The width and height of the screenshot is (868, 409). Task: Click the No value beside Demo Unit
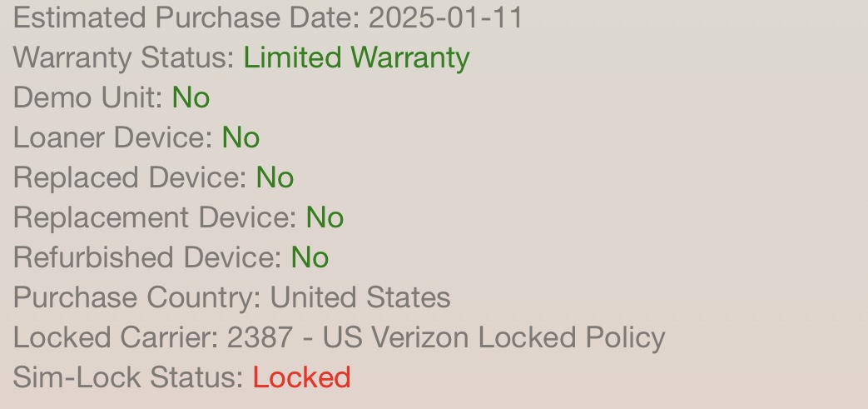pyautogui.click(x=191, y=97)
